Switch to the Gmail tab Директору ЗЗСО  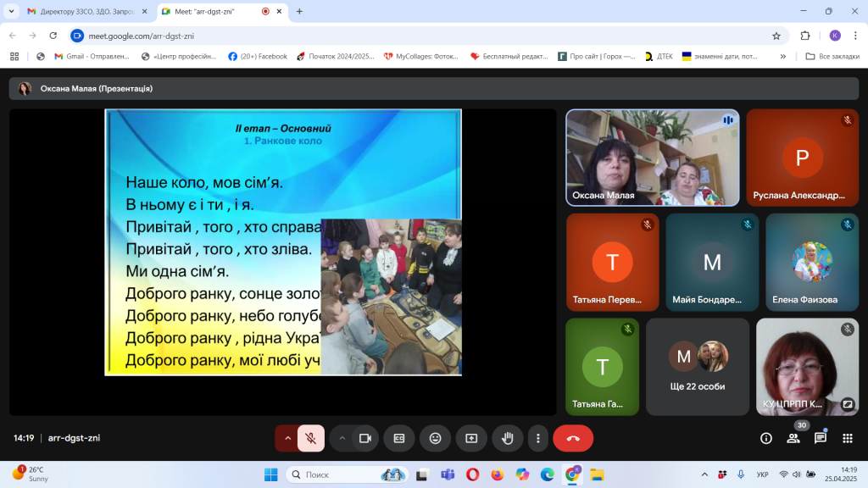[88, 12]
